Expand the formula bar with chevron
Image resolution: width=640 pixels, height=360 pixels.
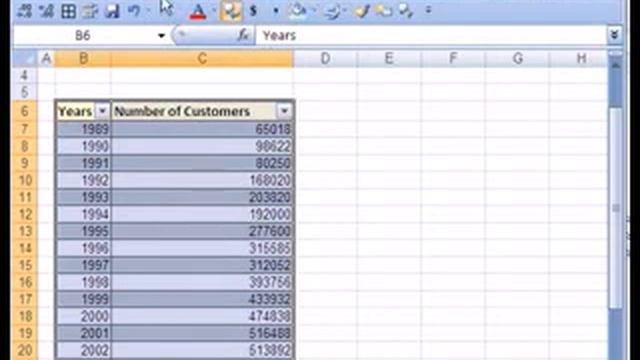[x=615, y=36]
